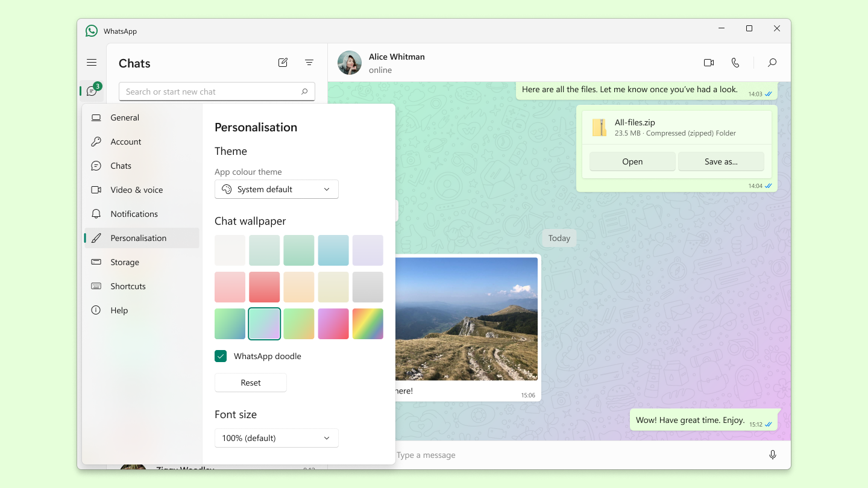868x488 pixels.
Task: Open a new chat with the compose icon
Action: coord(283,62)
